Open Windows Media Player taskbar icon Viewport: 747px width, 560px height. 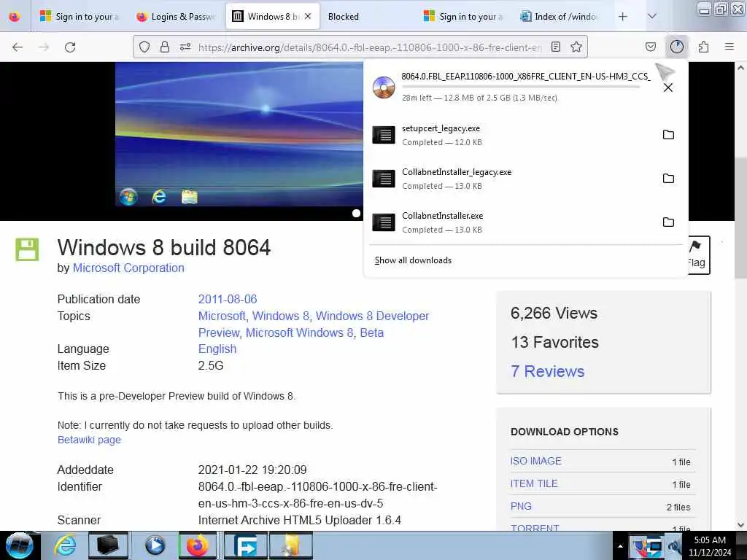(x=155, y=545)
